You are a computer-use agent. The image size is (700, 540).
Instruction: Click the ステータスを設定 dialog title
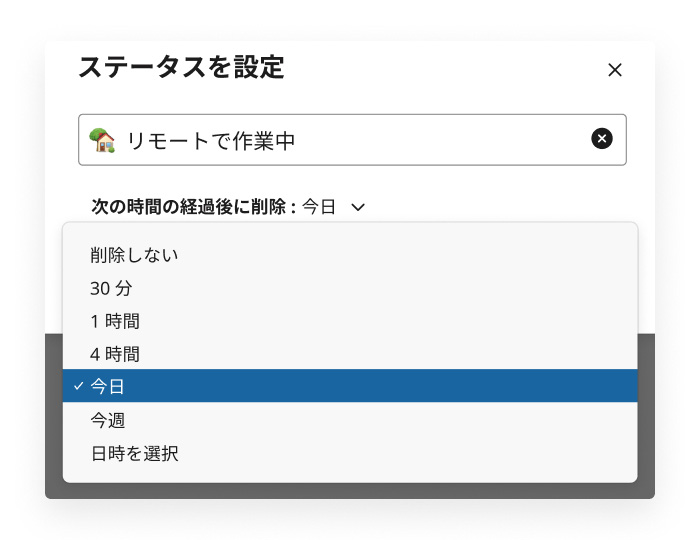pyautogui.click(x=181, y=67)
